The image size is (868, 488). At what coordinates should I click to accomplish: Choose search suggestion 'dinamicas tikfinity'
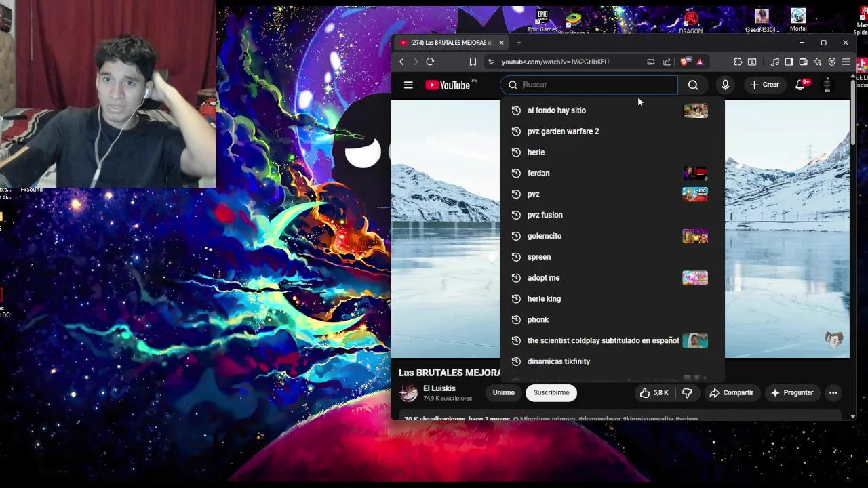pos(612,361)
